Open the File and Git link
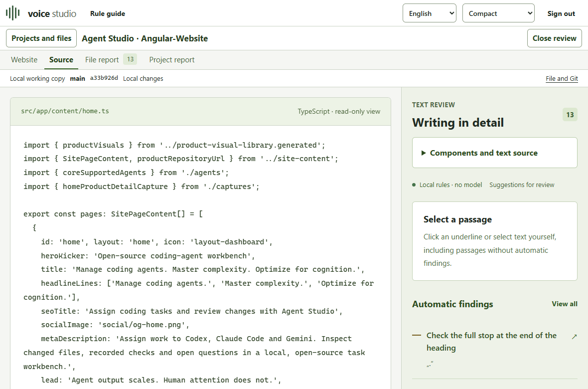588x389 pixels. click(562, 78)
